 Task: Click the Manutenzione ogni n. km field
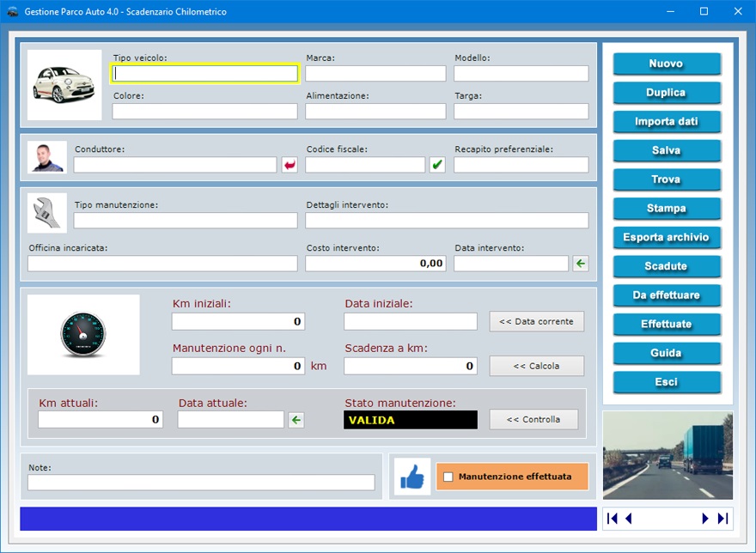238,366
